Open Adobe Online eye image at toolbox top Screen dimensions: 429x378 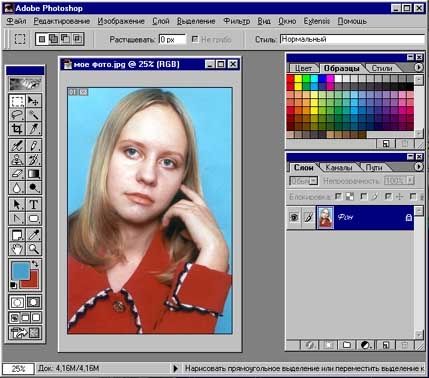(25, 84)
